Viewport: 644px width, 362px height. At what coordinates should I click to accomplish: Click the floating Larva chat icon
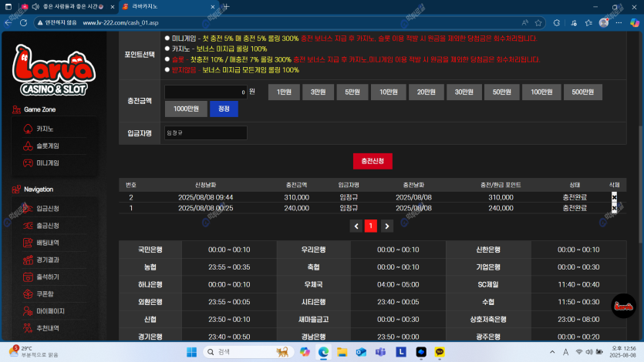coord(623,307)
